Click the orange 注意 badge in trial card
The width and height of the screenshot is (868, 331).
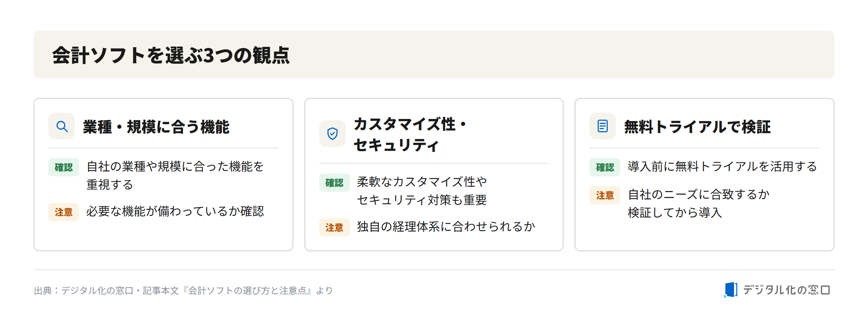605,195
